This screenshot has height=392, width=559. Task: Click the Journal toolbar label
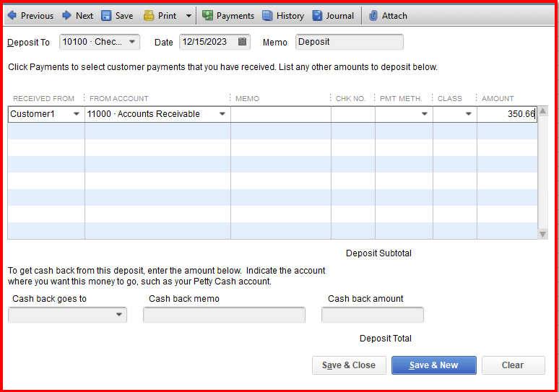tap(339, 16)
